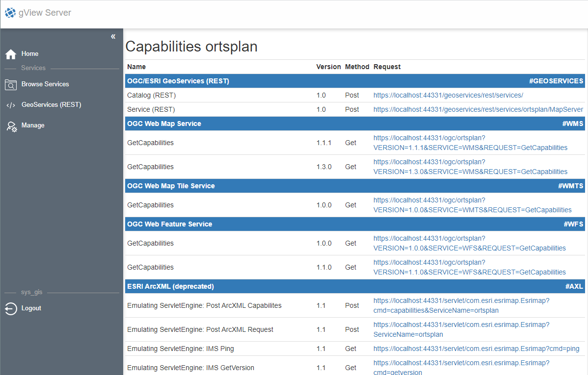Image resolution: width=588 pixels, height=375 pixels.
Task: Open the ArcXML Request ServiceName=ortsplan link
Action: (461, 329)
